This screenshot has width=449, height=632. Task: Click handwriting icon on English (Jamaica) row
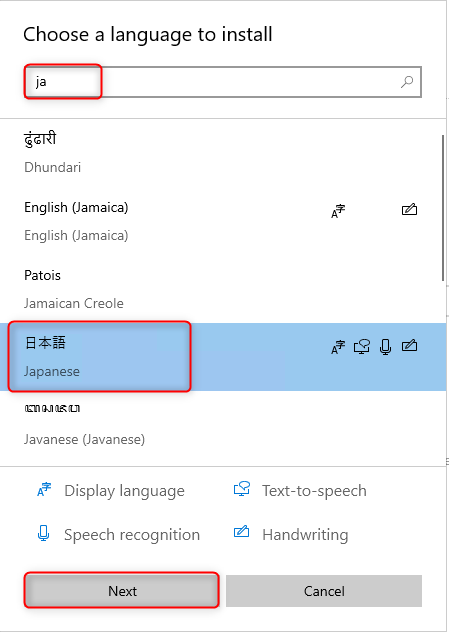tap(410, 210)
